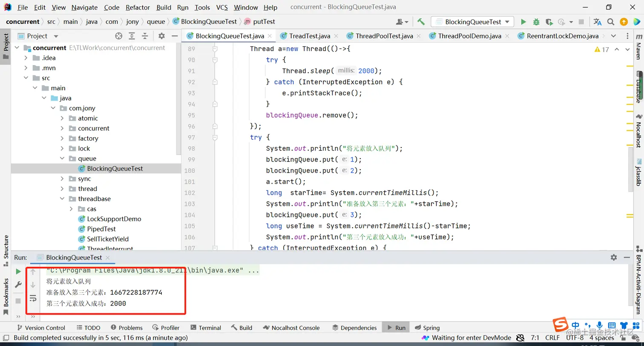Click the orange update arrow icon
This screenshot has width=644, height=346.
click(624, 22)
